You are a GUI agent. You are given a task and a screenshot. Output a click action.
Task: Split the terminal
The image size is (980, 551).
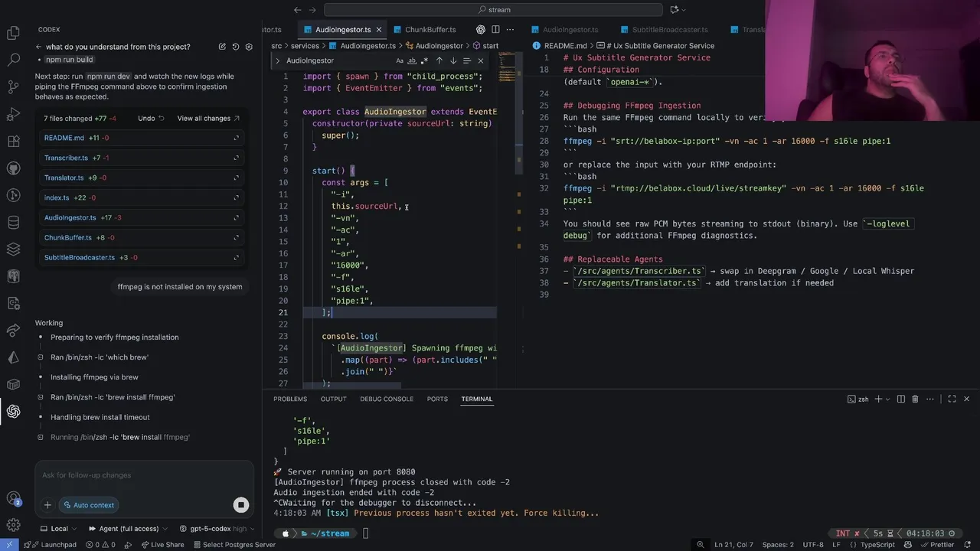pos(901,399)
